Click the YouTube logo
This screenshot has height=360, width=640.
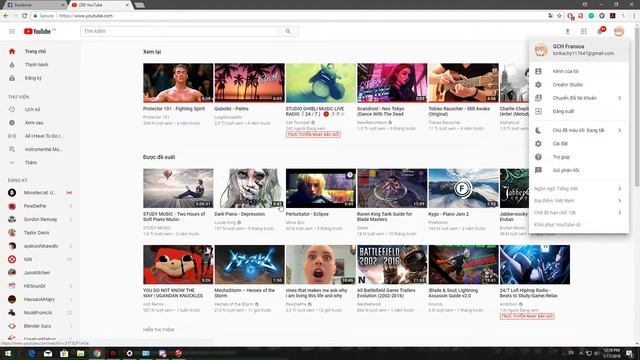[x=39, y=31]
